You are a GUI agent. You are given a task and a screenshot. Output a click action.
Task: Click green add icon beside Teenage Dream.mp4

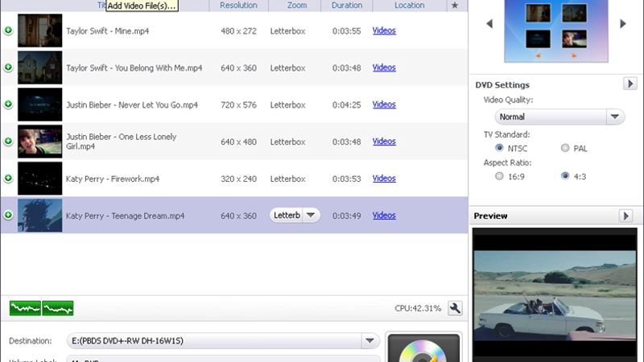8,215
